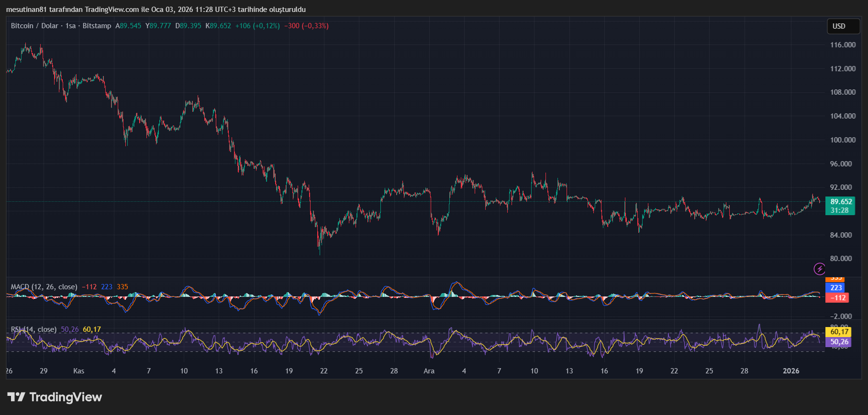The width and height of the screenshot is (868, 415).
Task: Click the green +106 (+0,12%) change value
Action: [257, 26]
